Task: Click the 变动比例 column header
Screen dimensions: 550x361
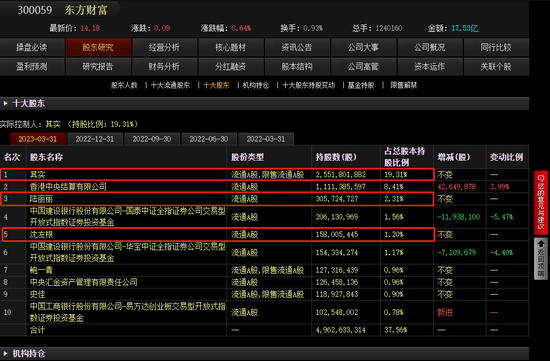Action: pyautogui.click(x=507, y=157)
